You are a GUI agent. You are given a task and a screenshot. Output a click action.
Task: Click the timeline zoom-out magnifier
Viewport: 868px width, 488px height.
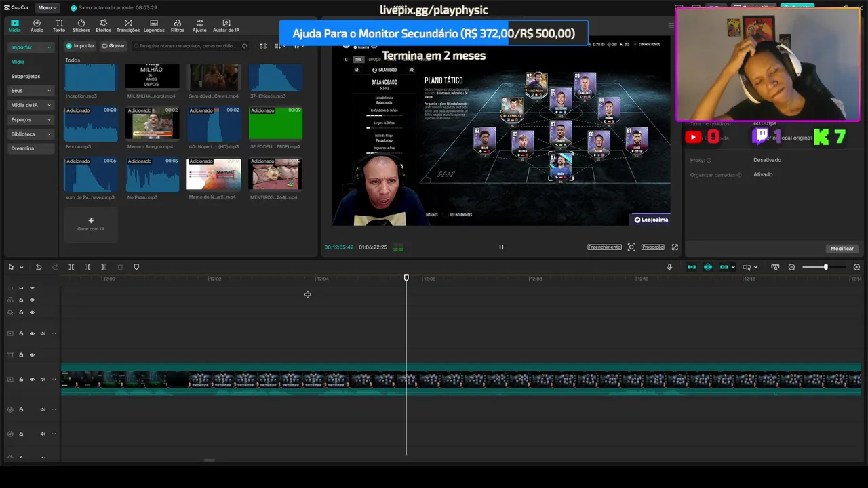pyautogui.click(x=791, y=267)
